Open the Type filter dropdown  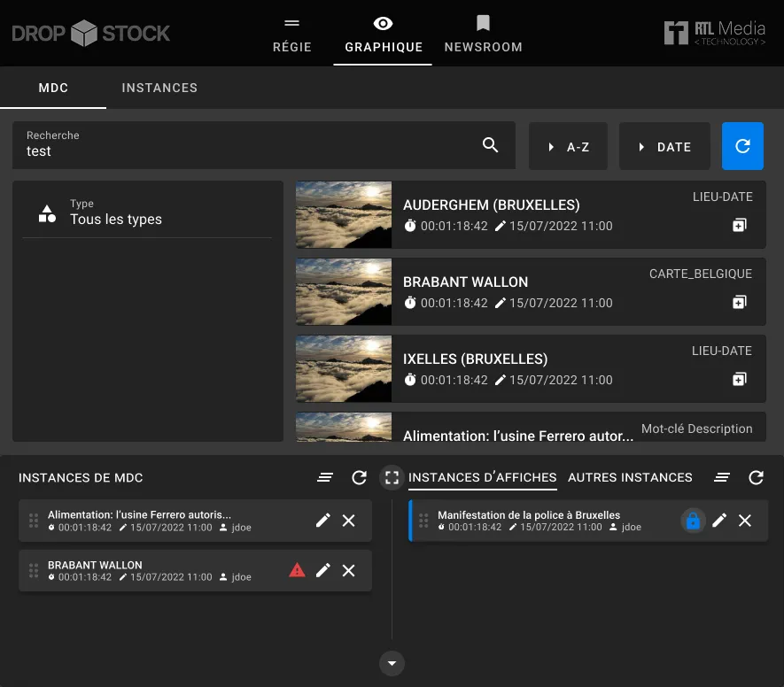[x=147, y=212]
